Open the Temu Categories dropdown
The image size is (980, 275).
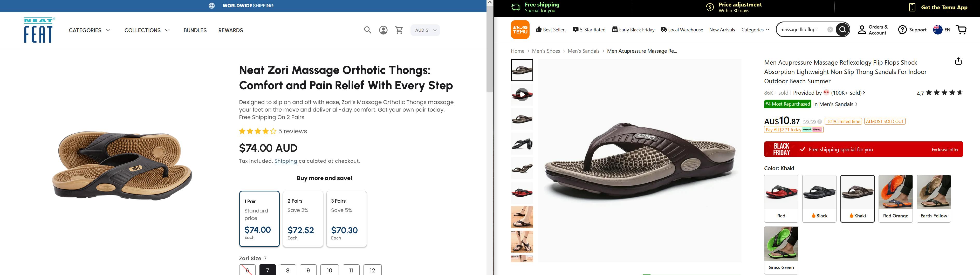coord(755,30)
